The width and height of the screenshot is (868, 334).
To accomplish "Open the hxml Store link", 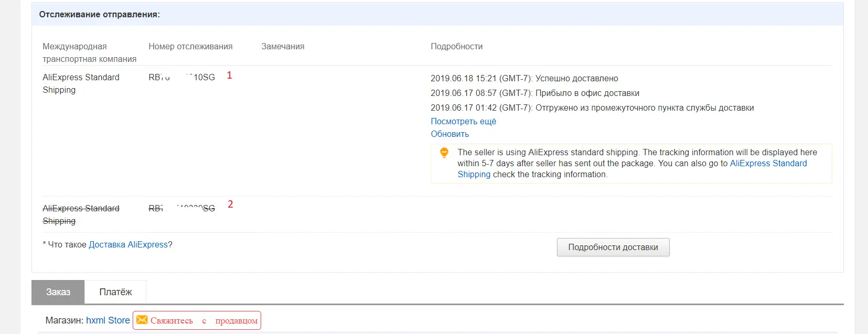I will pos(108,320).
